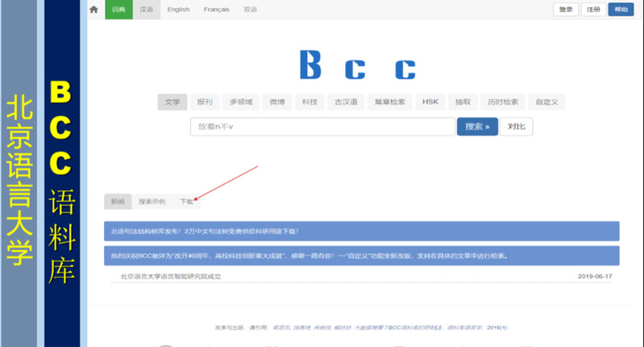Switch interface to English
This screenshot has height=347, width=644.
(178, 10)
